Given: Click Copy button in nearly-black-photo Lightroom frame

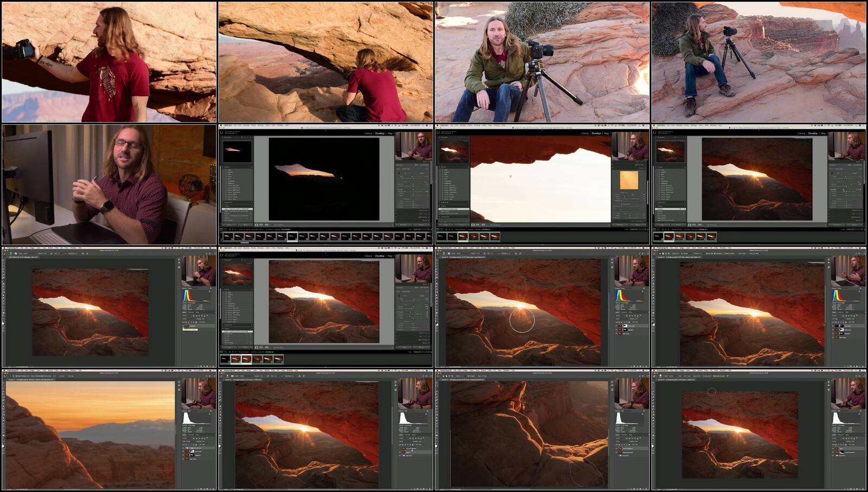Looking at the screenshot, I should coord(229,225).
